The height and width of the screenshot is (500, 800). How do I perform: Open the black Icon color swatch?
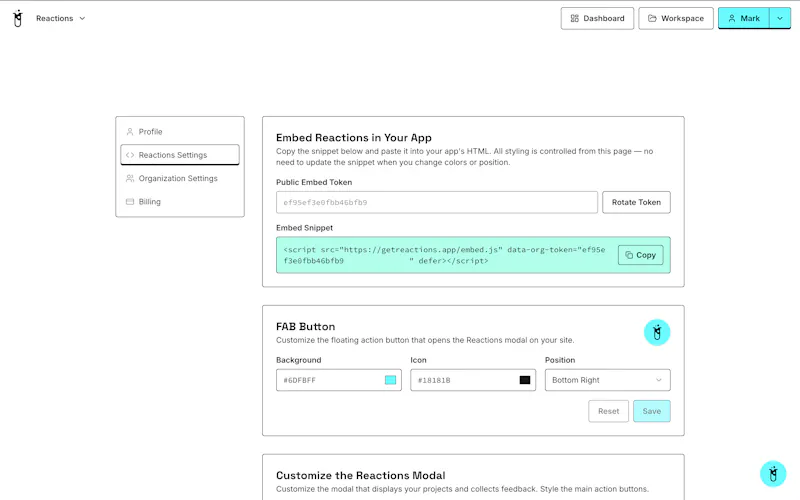click(524, 380)
